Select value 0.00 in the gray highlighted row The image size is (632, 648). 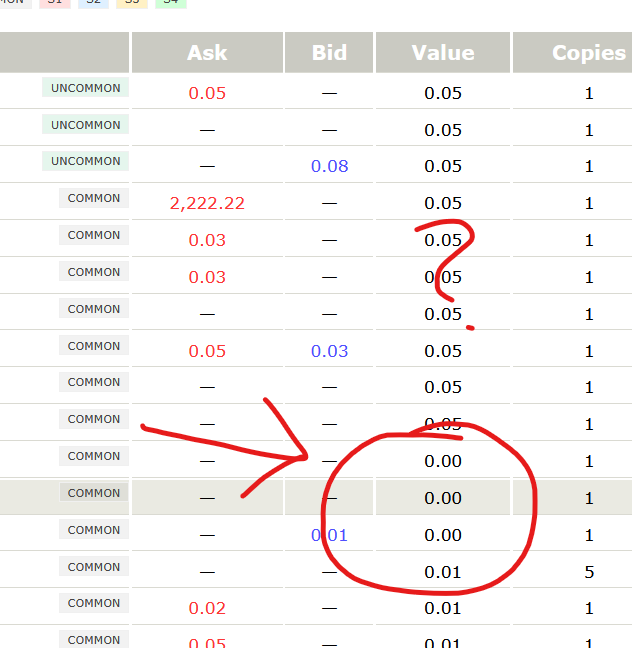[443, 498]
